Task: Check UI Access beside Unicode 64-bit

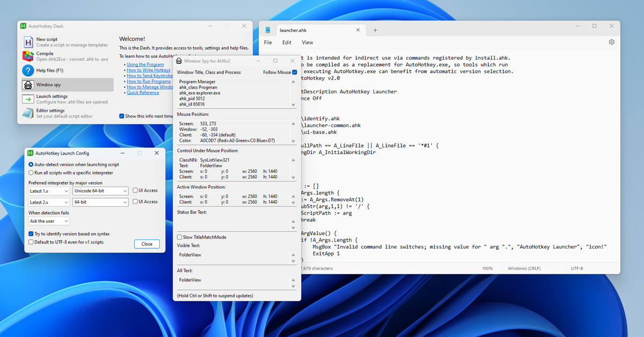Action: [135, 191]
